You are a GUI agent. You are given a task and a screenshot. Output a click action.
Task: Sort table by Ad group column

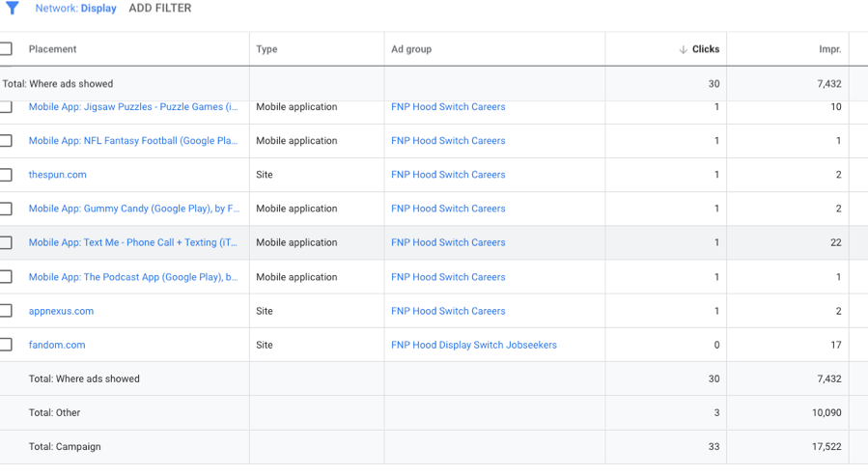point(411,49)
